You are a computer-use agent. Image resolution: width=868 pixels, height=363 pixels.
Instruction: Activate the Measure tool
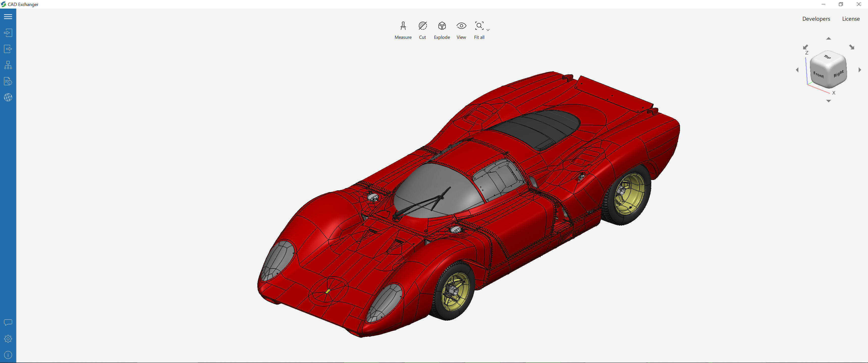403,30
